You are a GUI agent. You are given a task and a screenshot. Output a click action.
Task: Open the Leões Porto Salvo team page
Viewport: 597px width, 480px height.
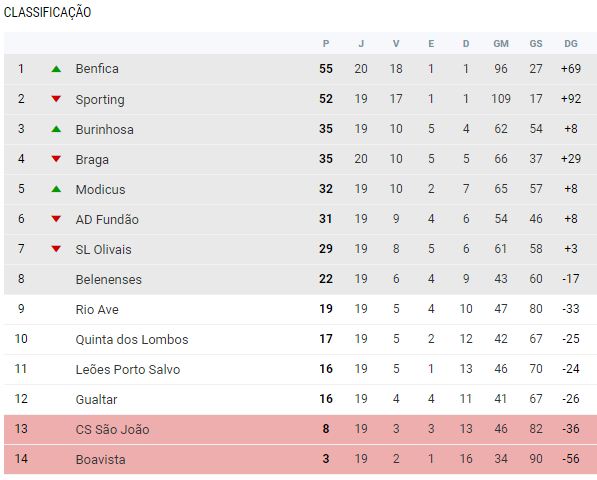pyautogui.click(x=128, y=369)
